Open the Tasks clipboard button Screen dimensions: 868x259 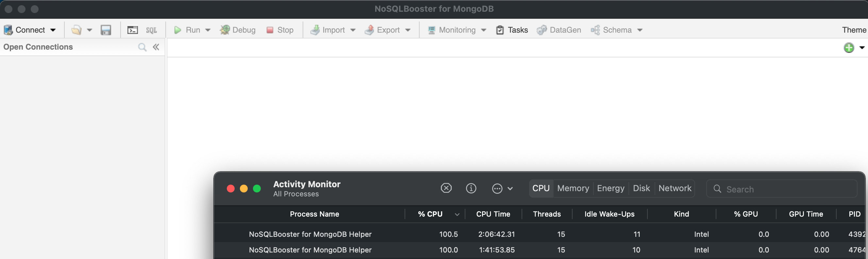coord(512,30)
